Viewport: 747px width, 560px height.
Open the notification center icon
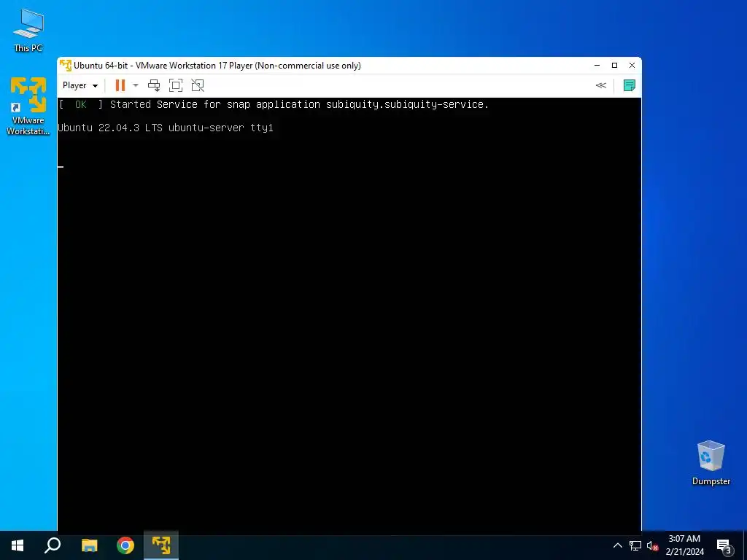724,545
